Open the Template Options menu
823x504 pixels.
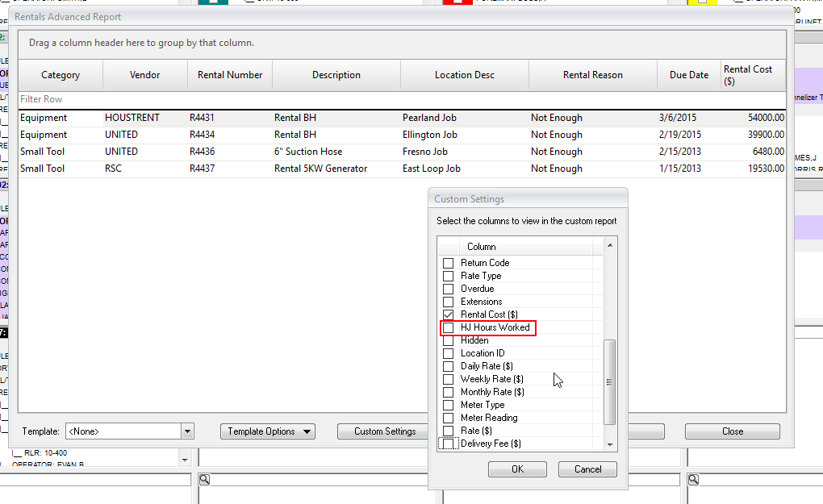[267, 431]
